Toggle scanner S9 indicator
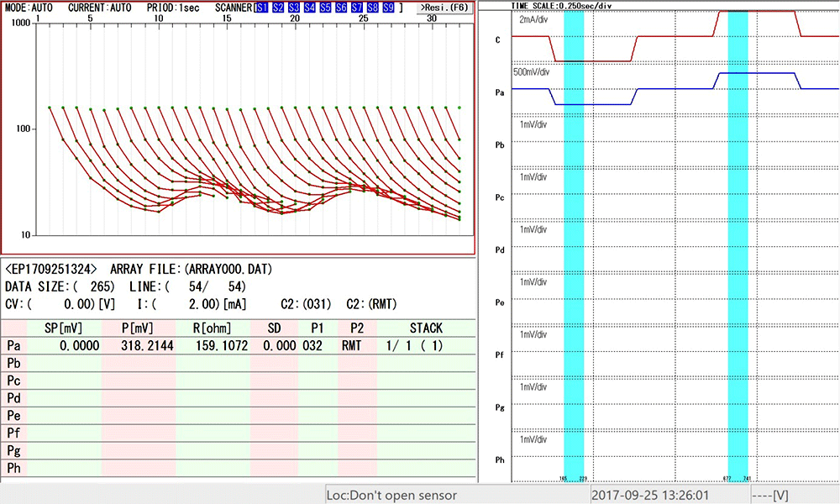Viewport: 840px width, 504px height. point(387,8)
